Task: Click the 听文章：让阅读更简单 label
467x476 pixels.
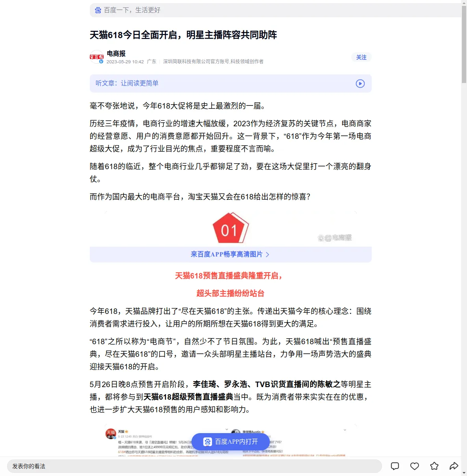Action: pyautogui.click(x=127, y=83)
